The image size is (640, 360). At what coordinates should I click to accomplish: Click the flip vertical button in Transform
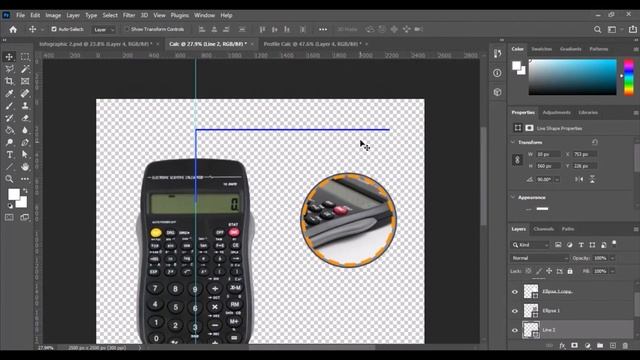click(x=592, y=179)
